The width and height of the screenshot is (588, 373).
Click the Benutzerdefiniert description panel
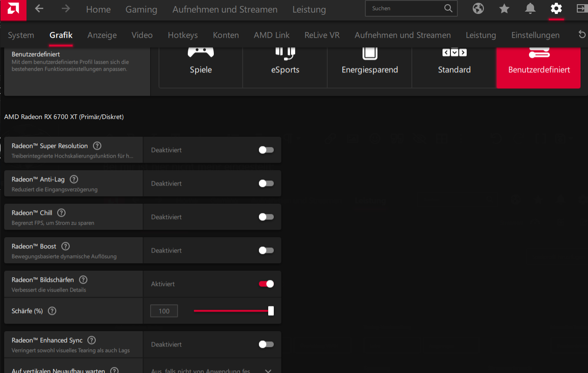click(x=77, y=71)
